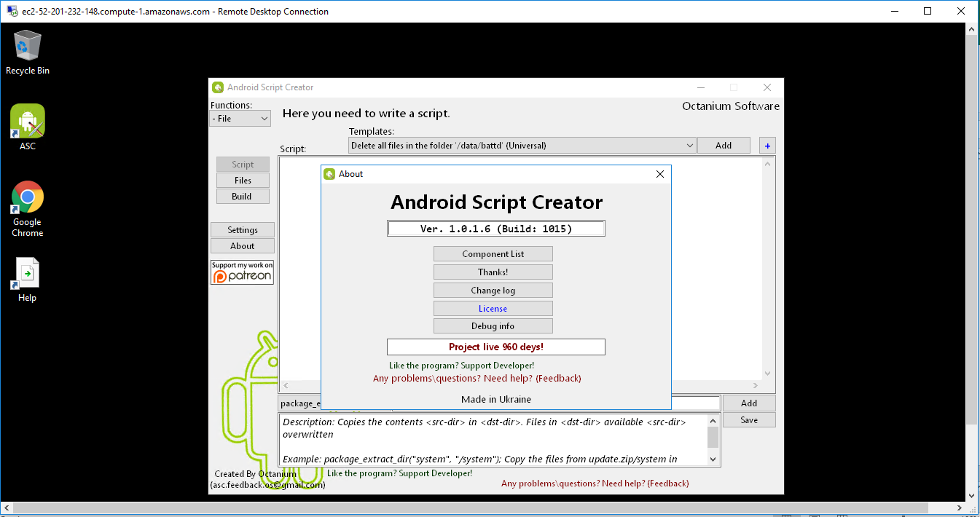Launch Google Chrome from the desktop
The width and height of the screenshot is (980, 517).
[27, 197]
